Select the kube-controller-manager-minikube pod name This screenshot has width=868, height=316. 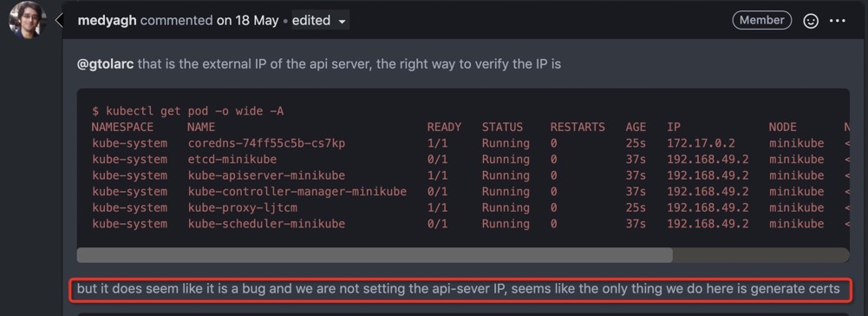point(297,191)
